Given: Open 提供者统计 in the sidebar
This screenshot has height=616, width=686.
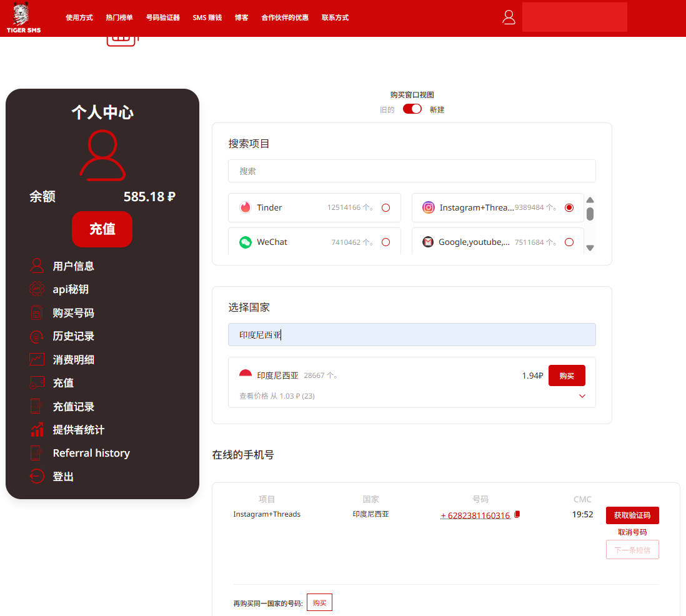Looking at the screenshot, I should point(79,429).
